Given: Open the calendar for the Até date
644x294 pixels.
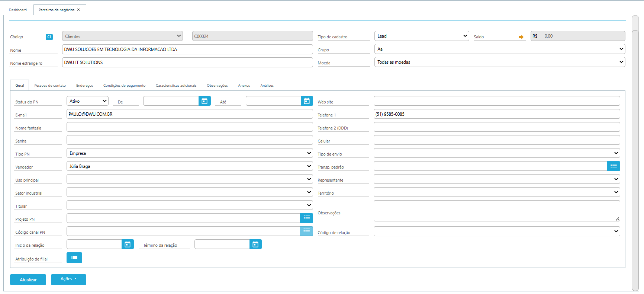Looking at the screenshot, I should coord(307,101).
